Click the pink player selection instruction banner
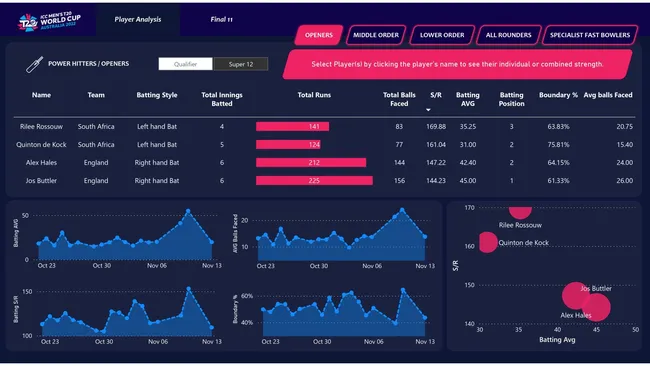 (x=457, y=64)
